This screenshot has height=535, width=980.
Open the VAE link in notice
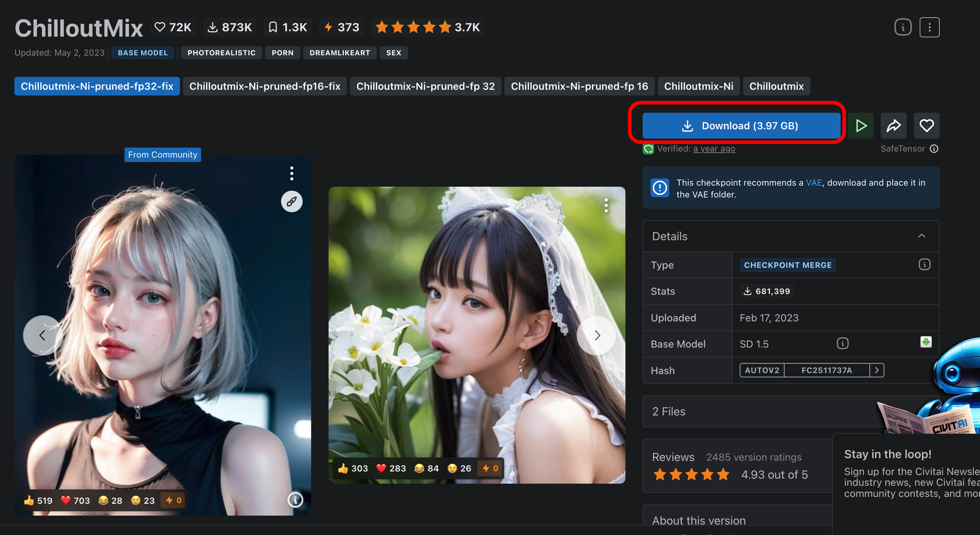point(814,182)
